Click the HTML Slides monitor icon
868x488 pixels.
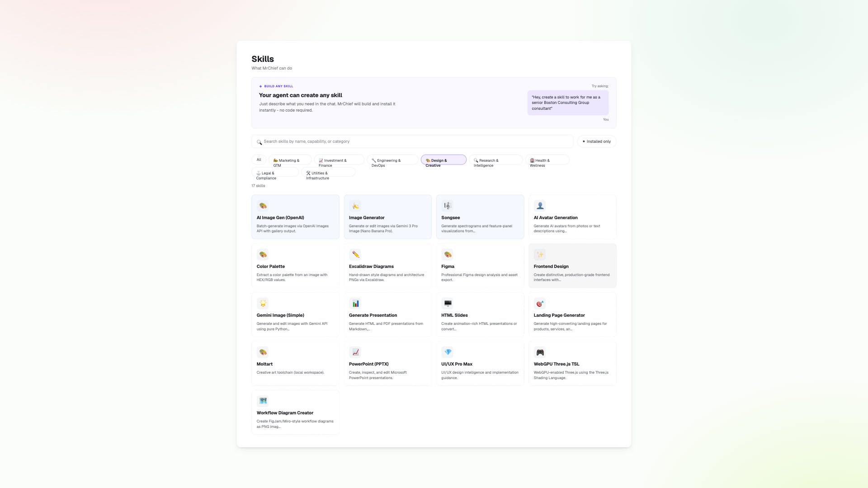tap(448, 304)
